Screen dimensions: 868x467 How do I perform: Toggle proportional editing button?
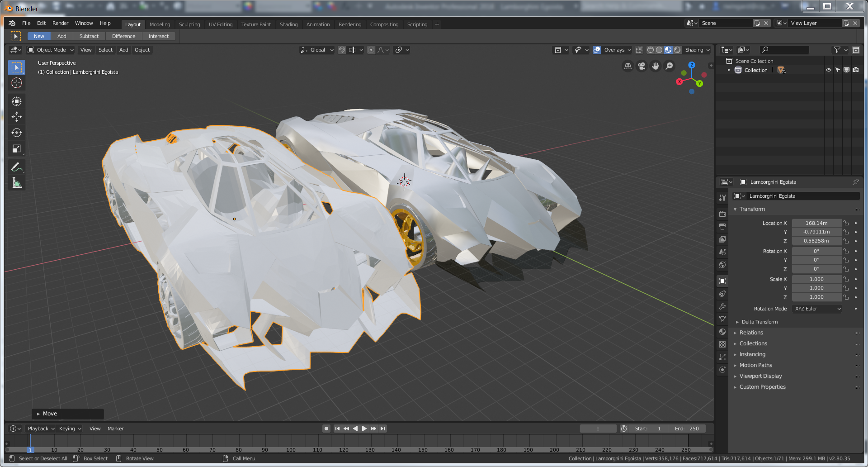[371, 50]
